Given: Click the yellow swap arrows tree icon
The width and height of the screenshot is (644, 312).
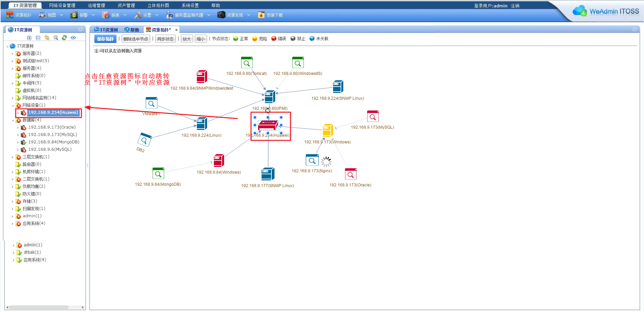Looking at the screenshot, I should 47,38.
